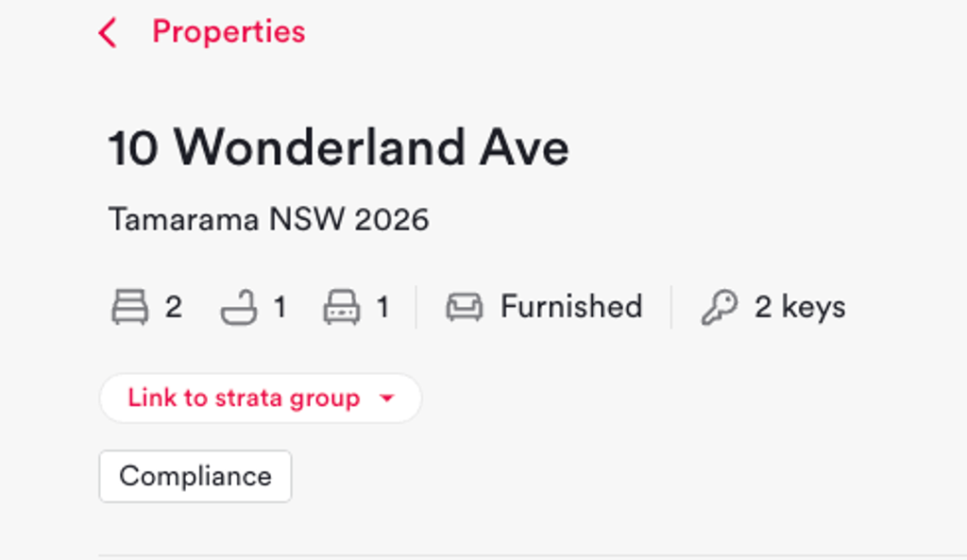The height and width of the screenshot is (560, 967).
Task: Click the bed icon for bedrooms
Action: 129,307
